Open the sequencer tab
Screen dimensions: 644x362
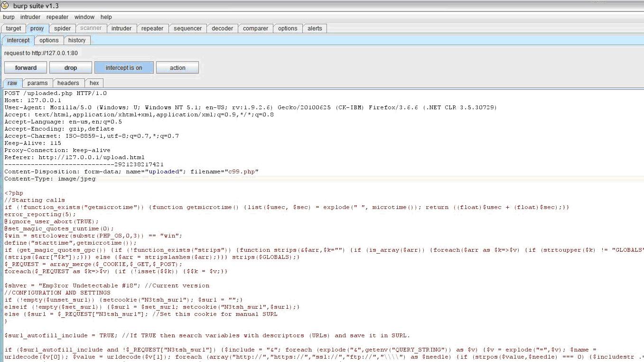pos(187,29)
